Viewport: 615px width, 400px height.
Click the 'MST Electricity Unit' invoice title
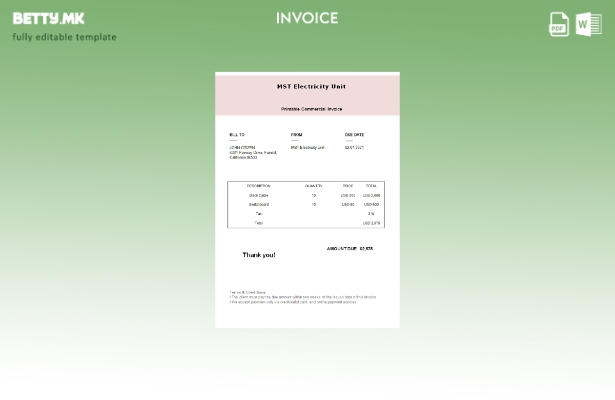point(311,87)
